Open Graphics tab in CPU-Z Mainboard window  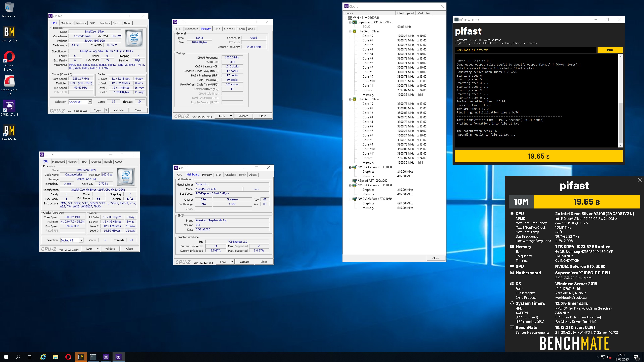coord(230,175)
